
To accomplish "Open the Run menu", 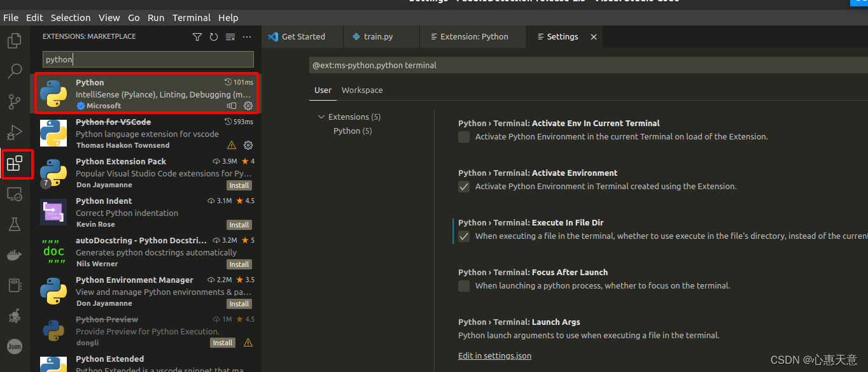I will point(156,18).
